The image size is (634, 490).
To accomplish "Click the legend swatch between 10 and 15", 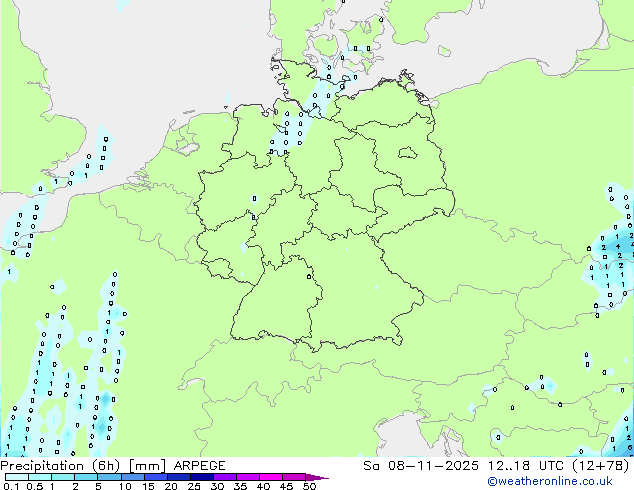I will click(132, 477).
